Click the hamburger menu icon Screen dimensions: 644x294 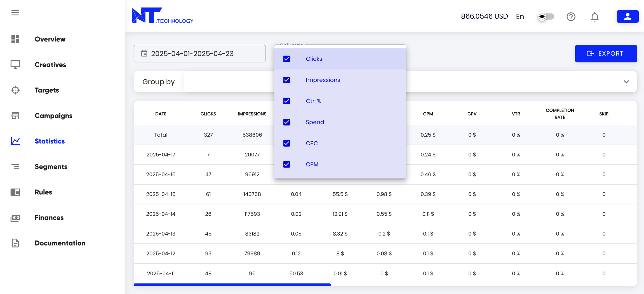[x=15, y=13]
